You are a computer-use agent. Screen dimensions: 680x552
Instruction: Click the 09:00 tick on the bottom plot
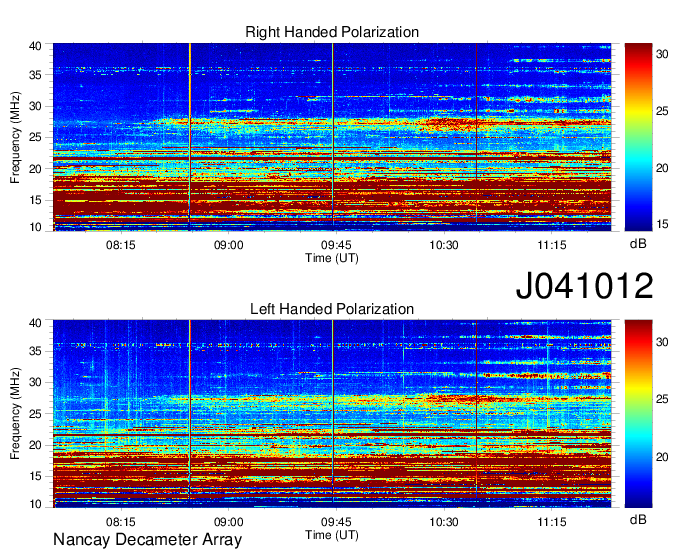click(229, 522)
